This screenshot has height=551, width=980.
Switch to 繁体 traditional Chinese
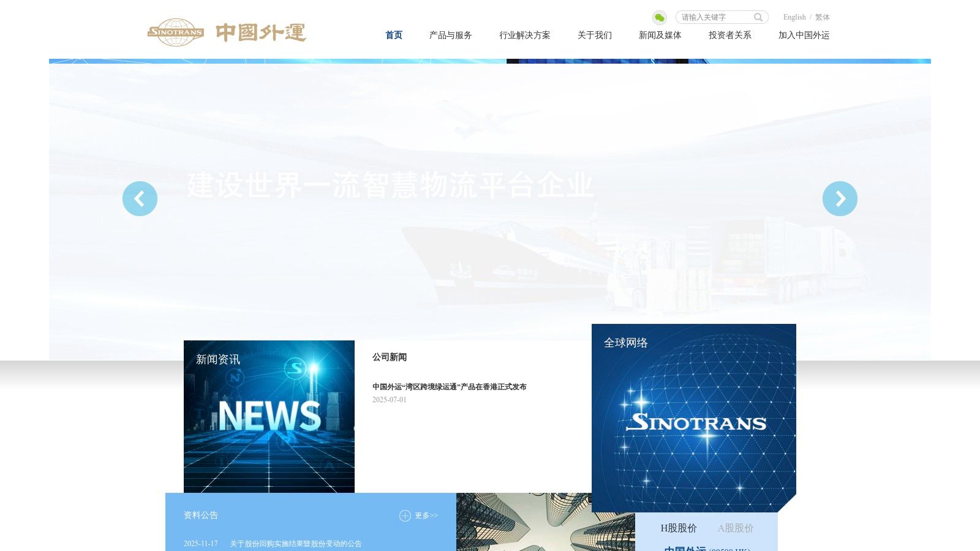coord(822,17)
